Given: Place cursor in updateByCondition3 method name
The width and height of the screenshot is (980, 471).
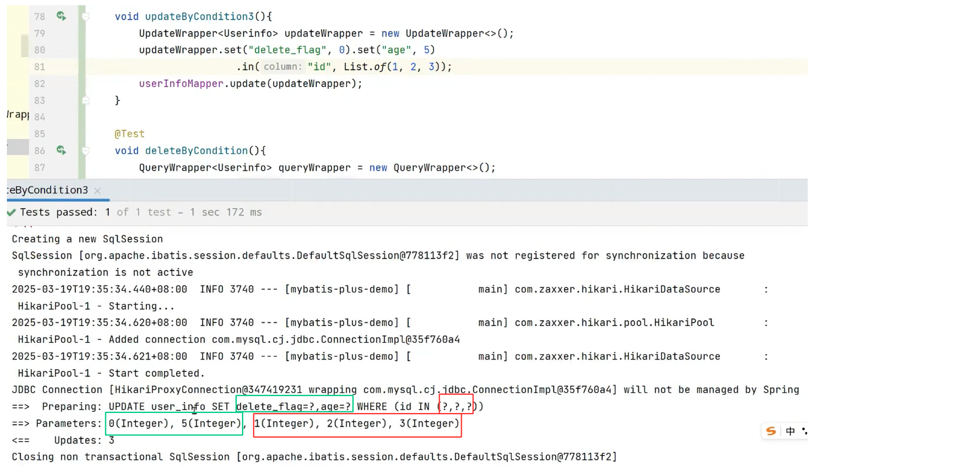Looking at the screenshot, I should (x=199, y=16).
